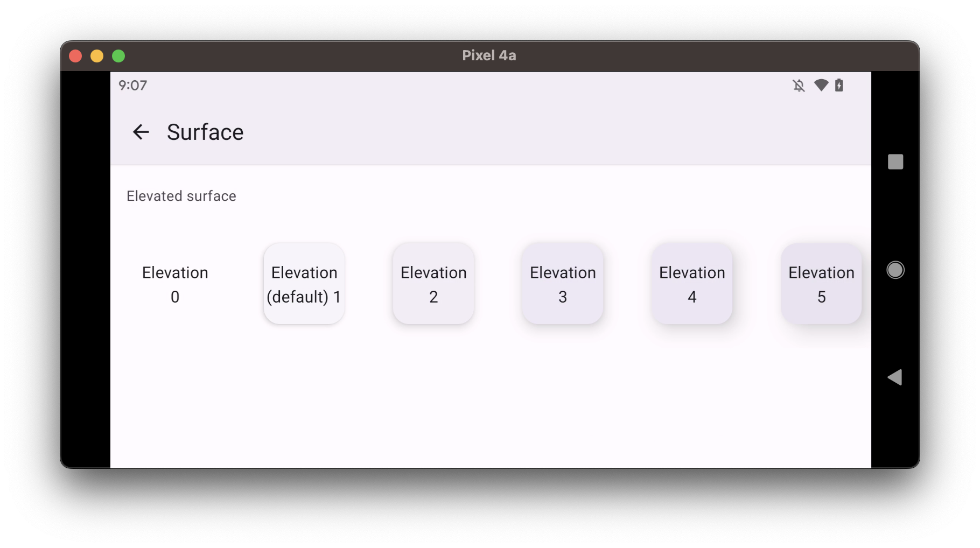980x548 pixels.
Task: Click the notifications-muted icon in the status bar
Action: (799, 85)
